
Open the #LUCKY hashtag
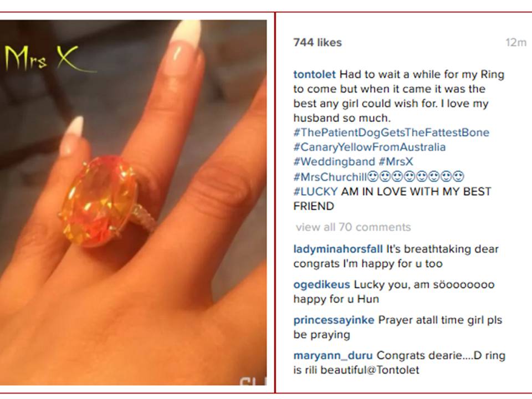click(315, 191)
